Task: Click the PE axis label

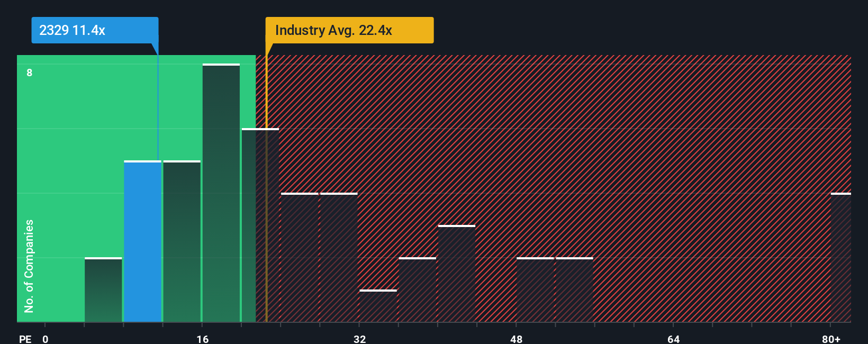Action: (x=25, y=339)
